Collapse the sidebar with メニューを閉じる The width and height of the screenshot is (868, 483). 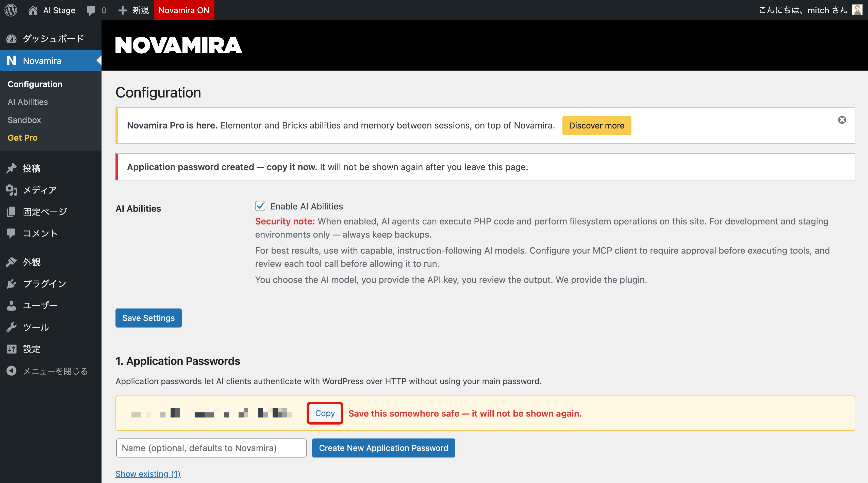pyautogui.click(x=51, y=371)
